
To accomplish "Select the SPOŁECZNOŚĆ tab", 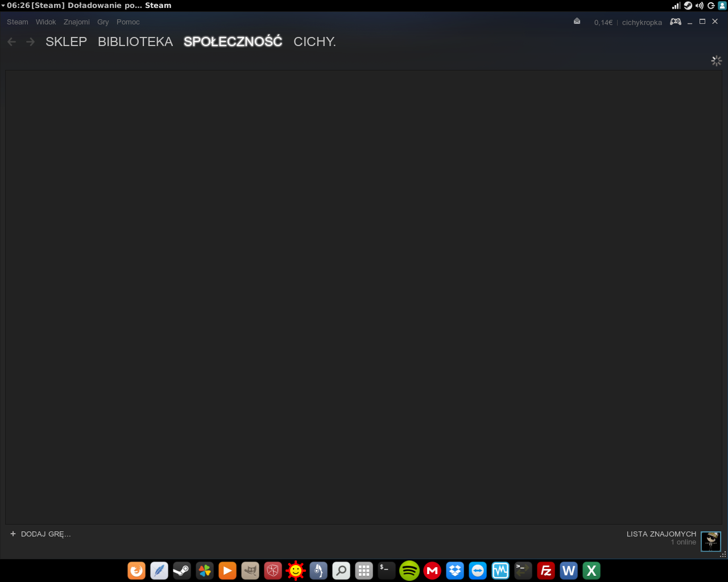I will [x=233, y=41].
